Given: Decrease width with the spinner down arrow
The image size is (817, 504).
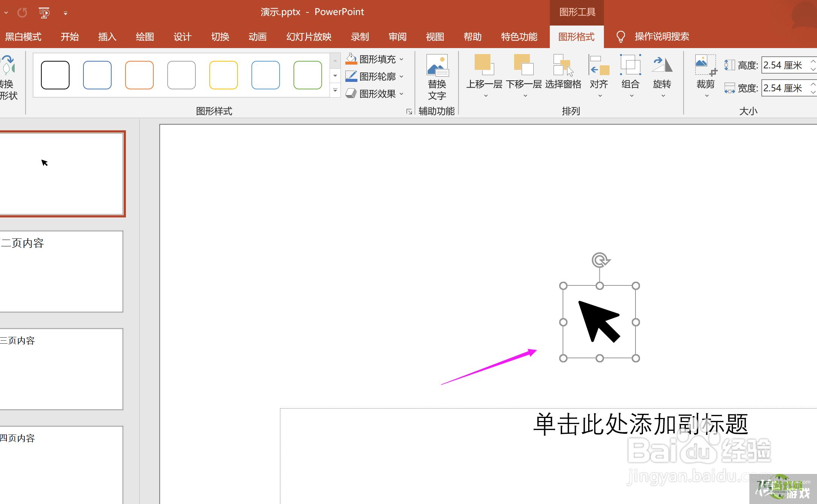Looking at the screenshot, I should 813,92.
